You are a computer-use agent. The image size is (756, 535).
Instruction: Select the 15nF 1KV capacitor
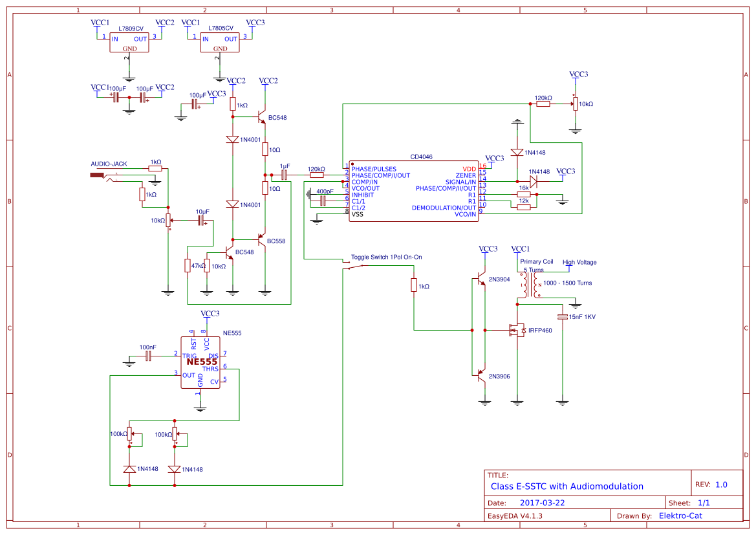point(562,316)
